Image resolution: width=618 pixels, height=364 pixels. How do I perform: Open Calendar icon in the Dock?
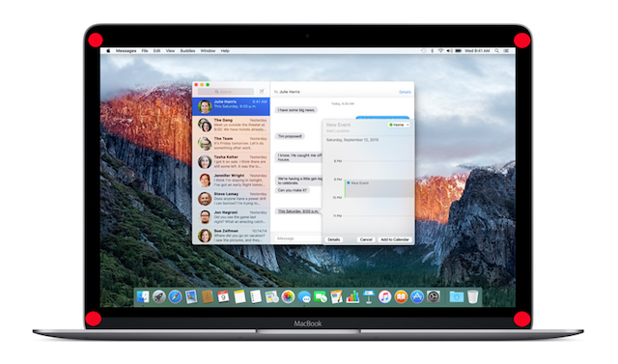[223, 296]
